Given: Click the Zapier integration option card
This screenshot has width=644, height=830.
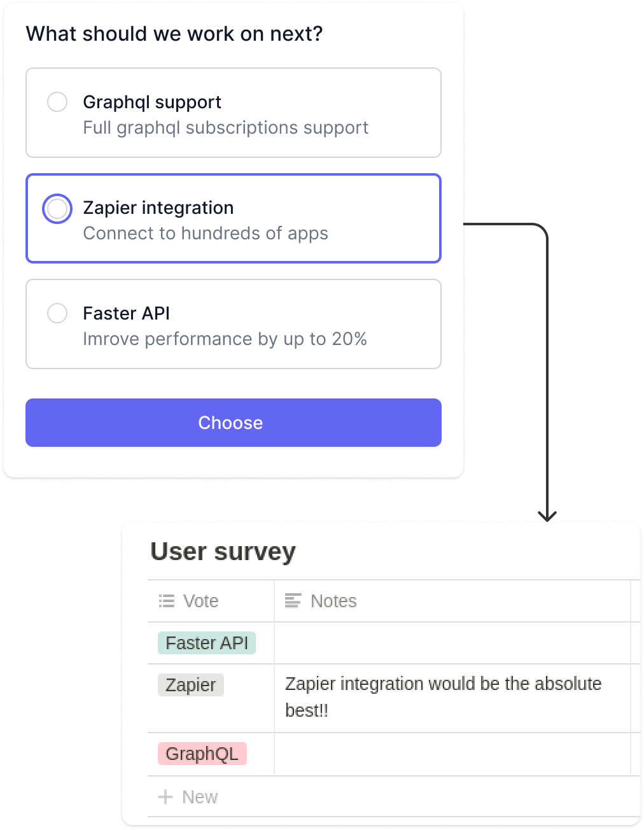Looking at the screenshot, I should (233, 218).
